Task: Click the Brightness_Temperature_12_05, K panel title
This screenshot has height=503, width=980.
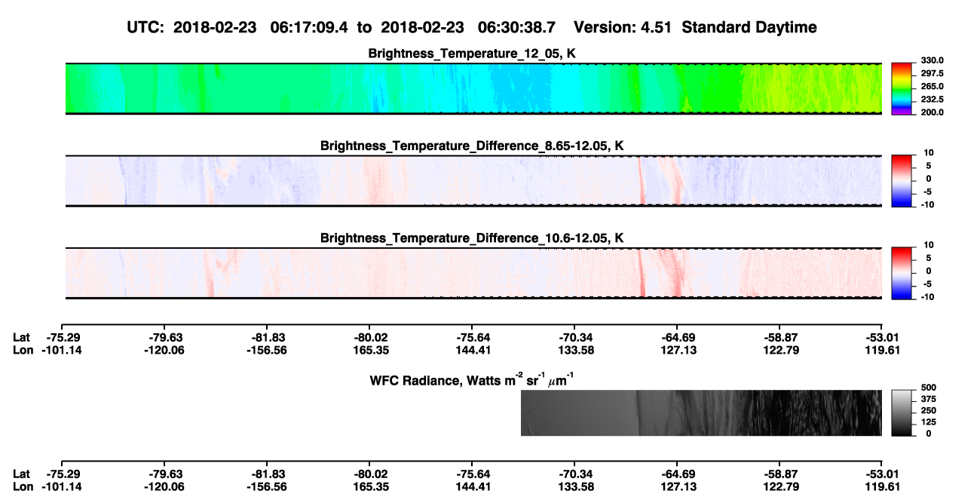Action: [473, 54]
